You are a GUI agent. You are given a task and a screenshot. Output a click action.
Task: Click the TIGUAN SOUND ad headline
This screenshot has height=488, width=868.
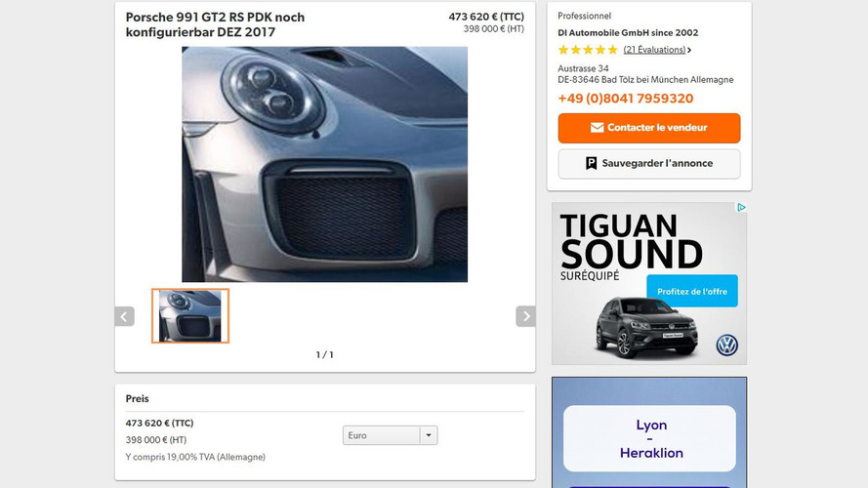pos(631,241)
